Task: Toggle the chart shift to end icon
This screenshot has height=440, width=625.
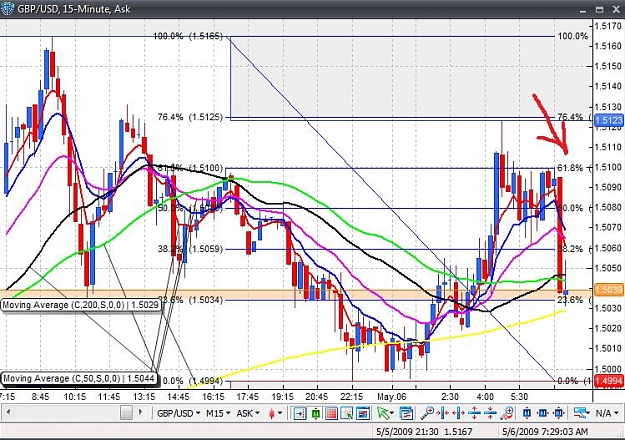Action: pos(300,413)
